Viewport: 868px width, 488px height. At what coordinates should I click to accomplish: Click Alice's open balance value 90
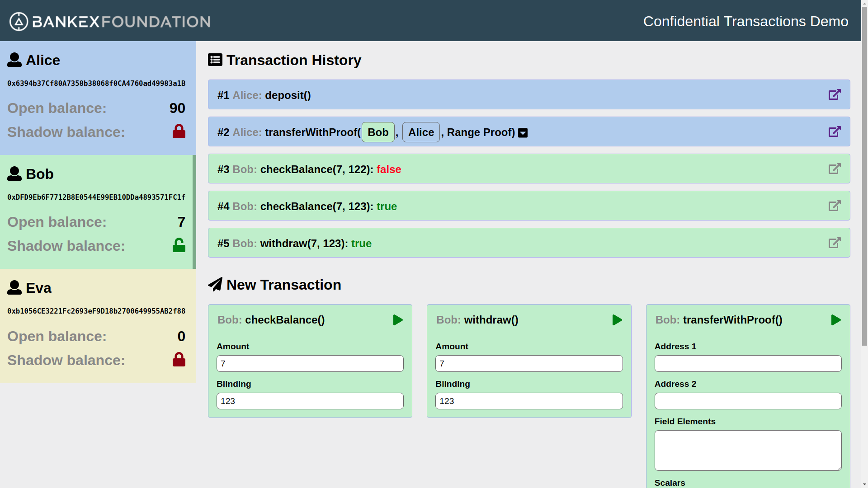pyautogui.click(x=177, y=108)
